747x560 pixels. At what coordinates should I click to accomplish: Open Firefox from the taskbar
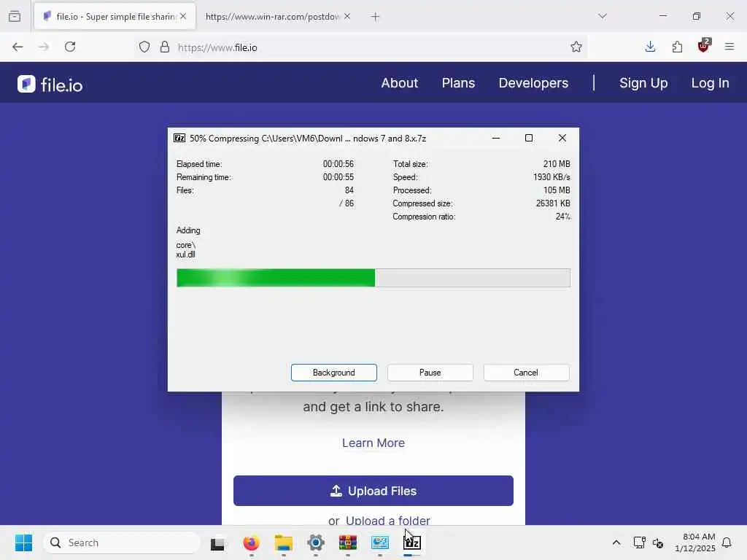tap(251, 542)
